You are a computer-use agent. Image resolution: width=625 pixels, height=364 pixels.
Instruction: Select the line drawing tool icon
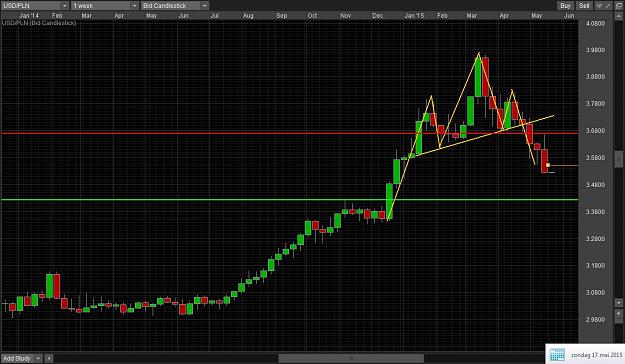608,6
